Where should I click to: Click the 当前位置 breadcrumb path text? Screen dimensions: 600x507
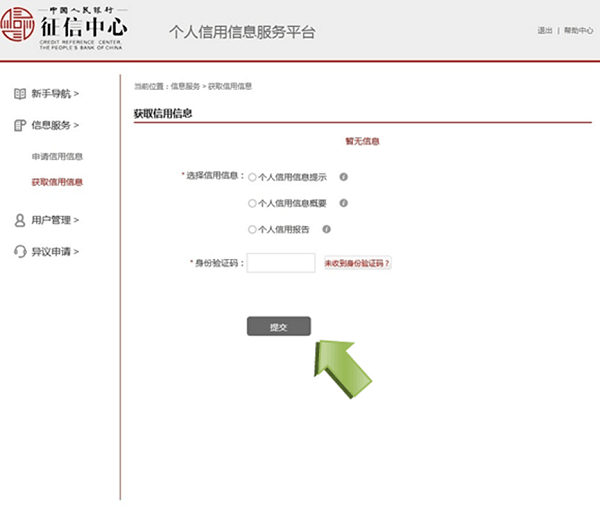pyautogui.click(x=193, y=86)
